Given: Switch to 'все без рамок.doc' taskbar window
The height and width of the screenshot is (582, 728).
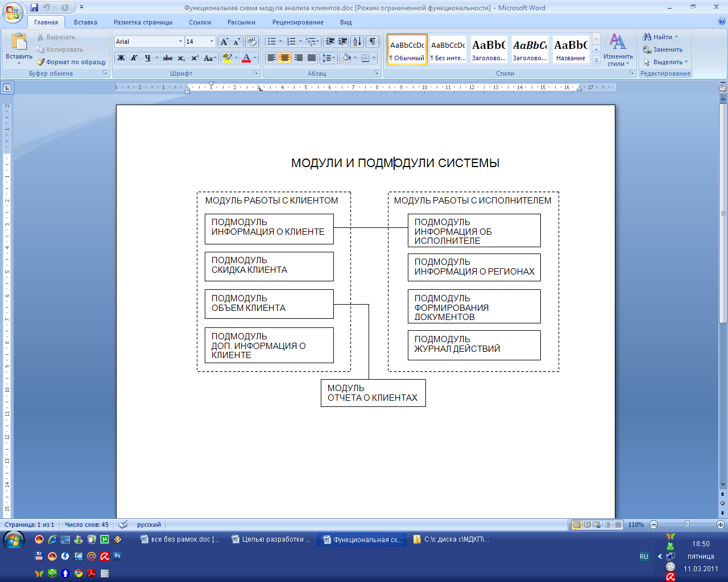Looking at the screenshot, I should coord(180,539).
